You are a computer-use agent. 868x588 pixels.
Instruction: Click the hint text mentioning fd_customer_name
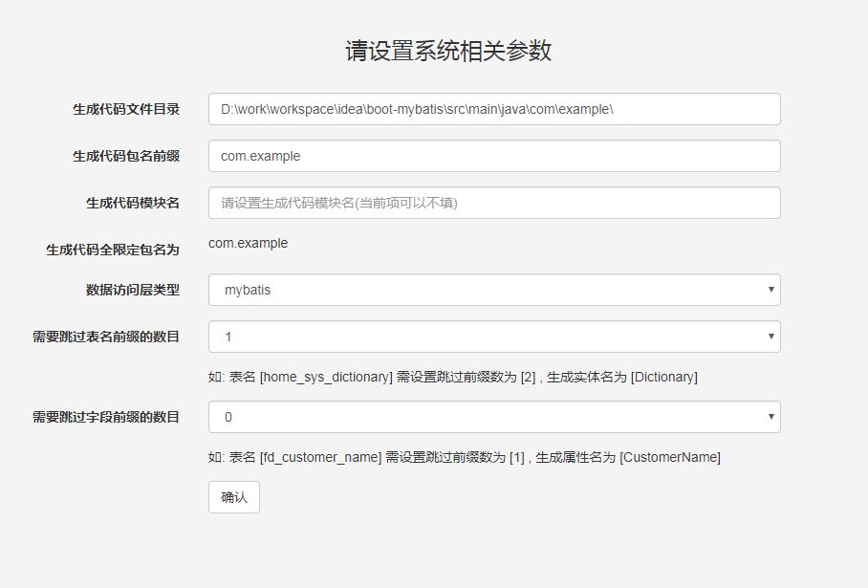465,457
